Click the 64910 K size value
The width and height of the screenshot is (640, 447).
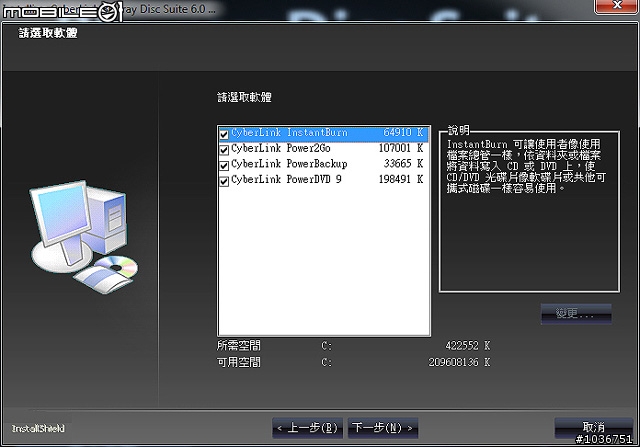403,133
